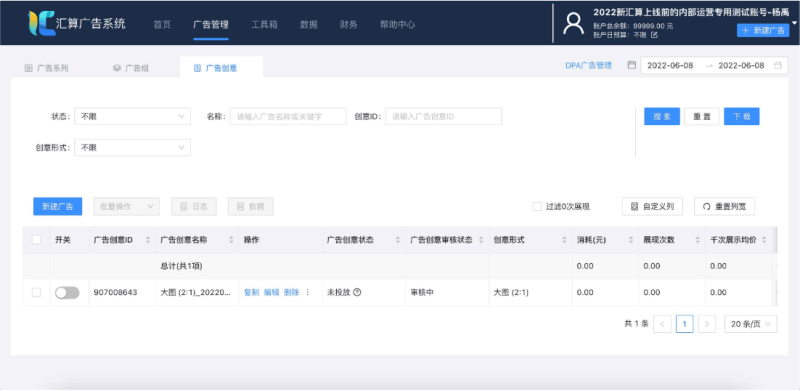
Task: Switch to 广告系列 tab
Action: click(46, 68)
